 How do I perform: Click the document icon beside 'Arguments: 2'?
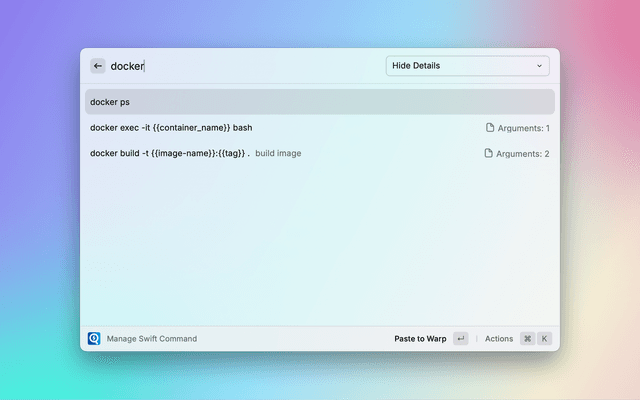tap(488, 153)
